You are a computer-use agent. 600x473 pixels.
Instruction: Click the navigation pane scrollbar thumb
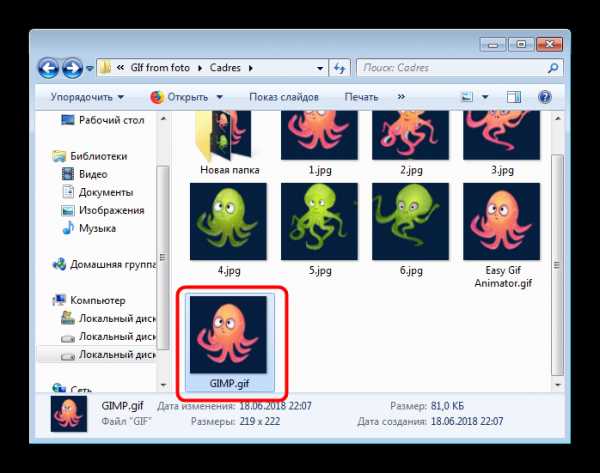pyautogui.click(x=163, y=258)
